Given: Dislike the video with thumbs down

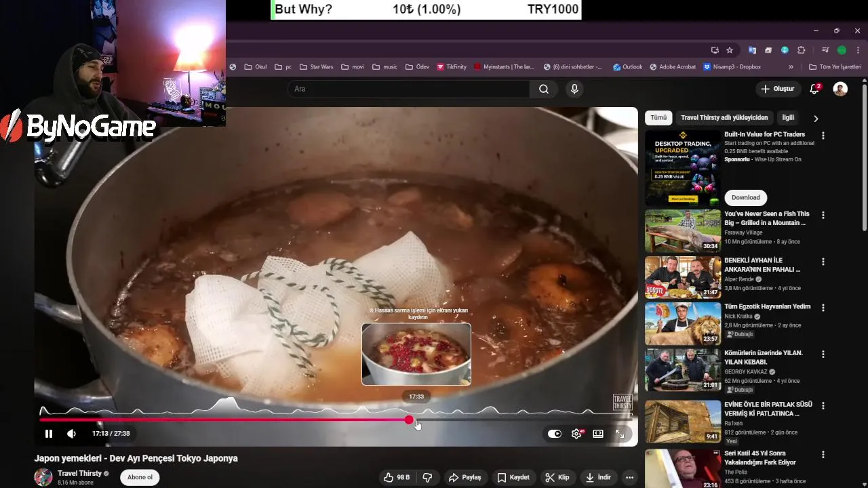Looking at the screenshot, I should coord(427,477).
